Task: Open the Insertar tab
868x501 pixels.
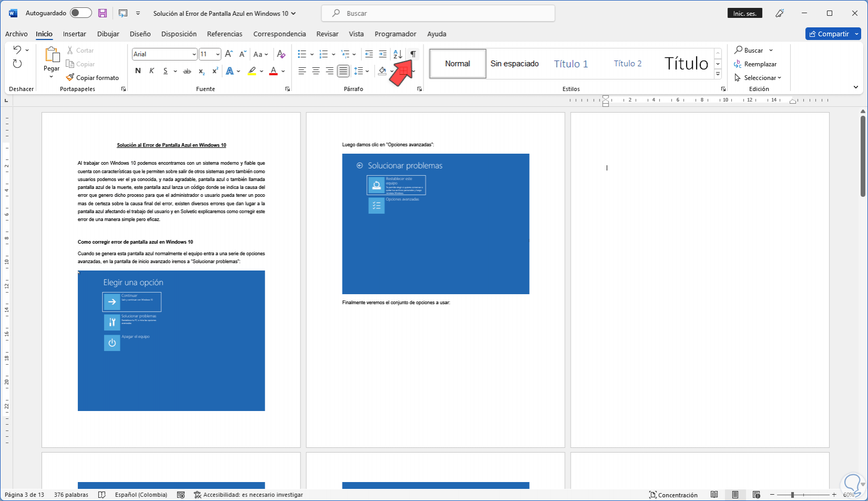Action: coord(74,34)
